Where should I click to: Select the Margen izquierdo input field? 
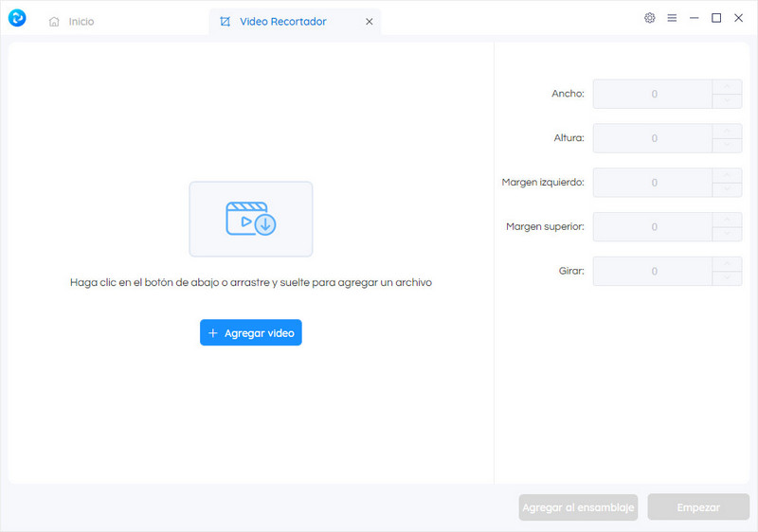coord(653,183)
